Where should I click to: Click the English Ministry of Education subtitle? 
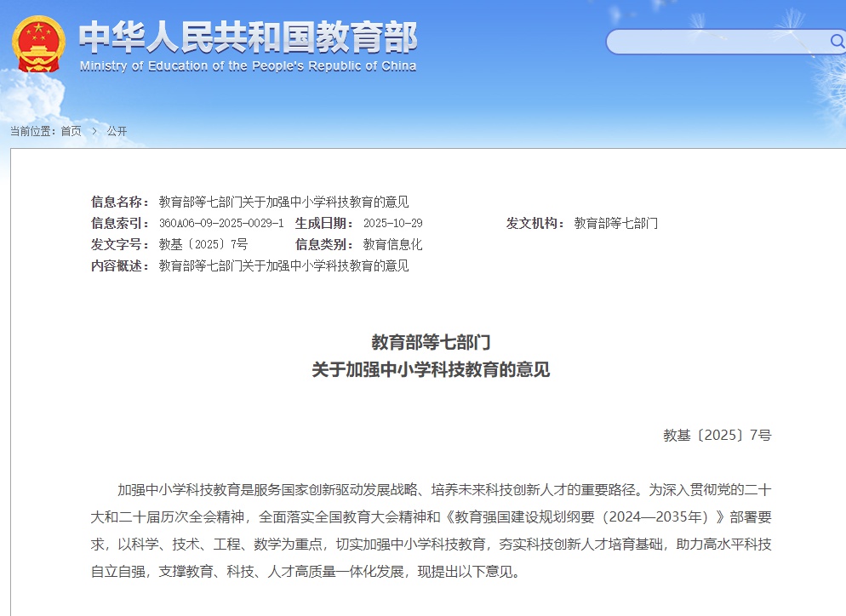coord(248,66)
